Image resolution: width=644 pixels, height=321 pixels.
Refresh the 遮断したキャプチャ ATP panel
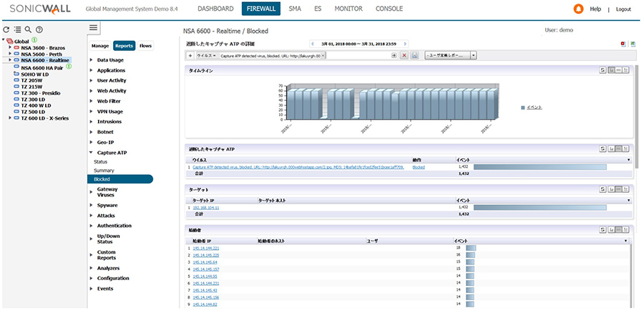coord(603,149)
